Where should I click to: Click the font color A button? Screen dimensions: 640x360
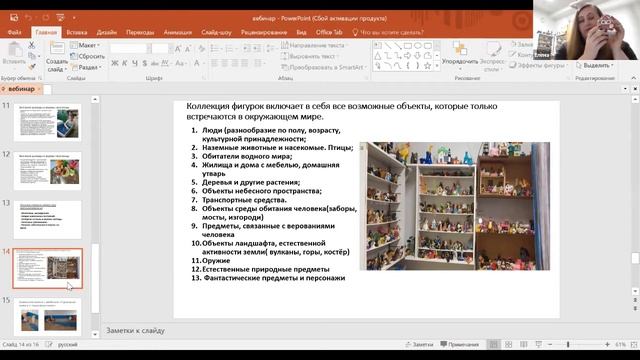click(x=197, y=63)
